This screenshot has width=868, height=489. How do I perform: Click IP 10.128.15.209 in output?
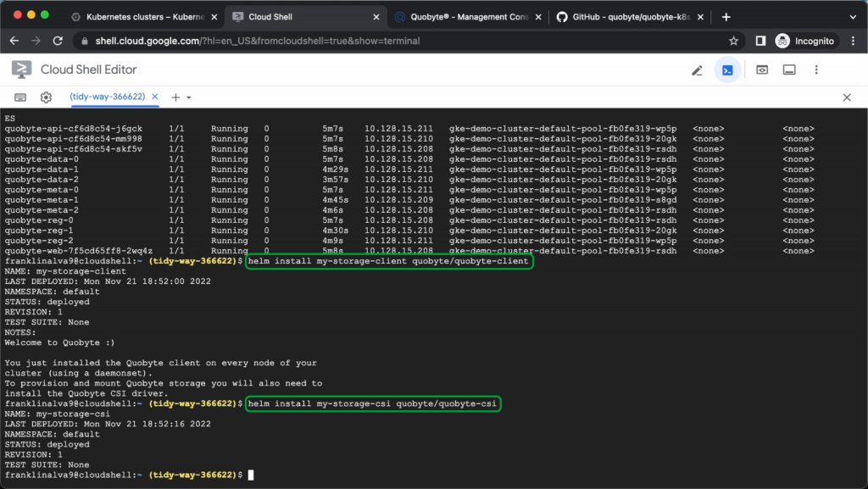pyautogui.click(x=398, y=200)
